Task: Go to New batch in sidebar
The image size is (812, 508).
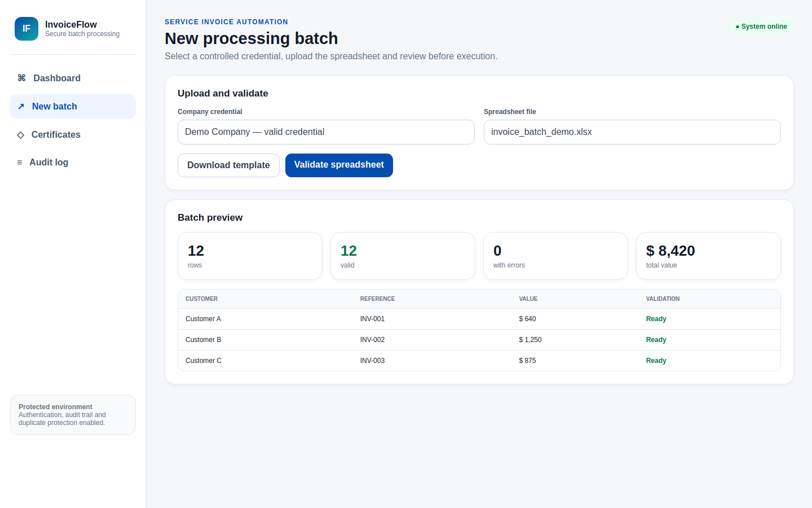Action: coord(73,107)
